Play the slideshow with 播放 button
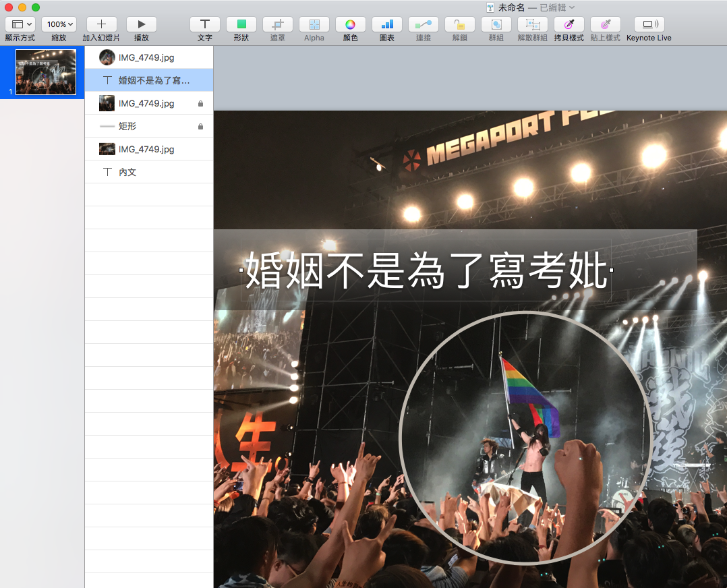Viewport: 727px width, 588px height. [x=141, y=24]
